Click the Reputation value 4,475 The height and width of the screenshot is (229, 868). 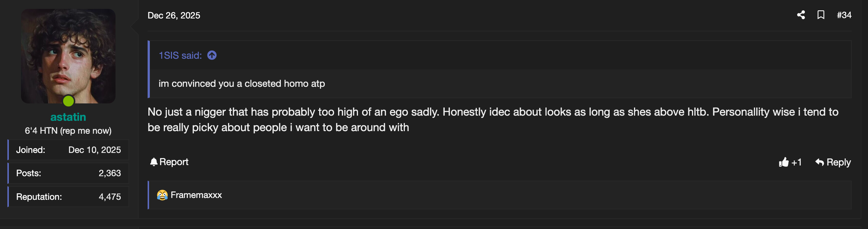pos(110,197)
